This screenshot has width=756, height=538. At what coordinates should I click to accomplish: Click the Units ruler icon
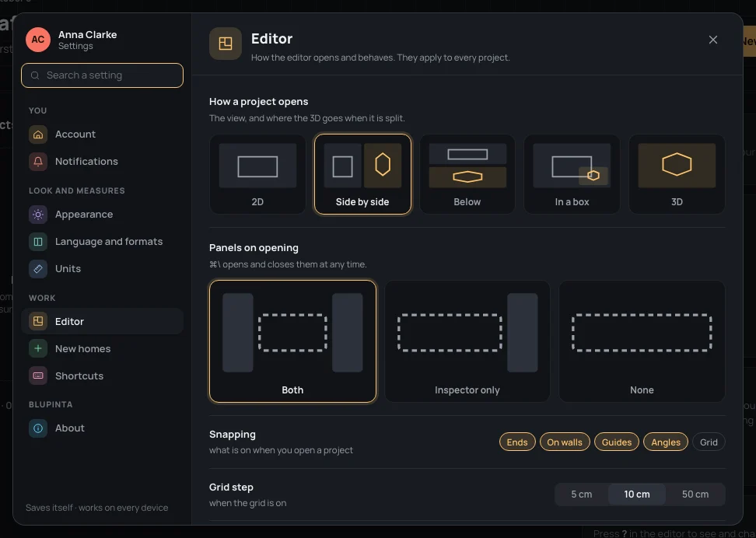[38, 269]
